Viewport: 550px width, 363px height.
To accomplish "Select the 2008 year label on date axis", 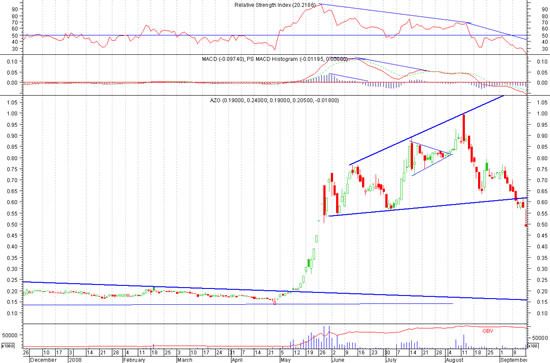I will click(x=74, y=360).
